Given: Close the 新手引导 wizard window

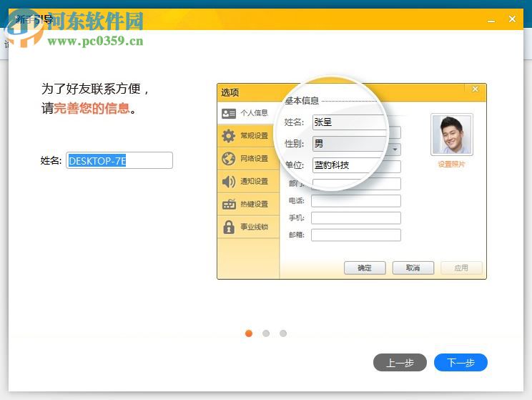Looking at the screenshot, I should tap(512, 19).
